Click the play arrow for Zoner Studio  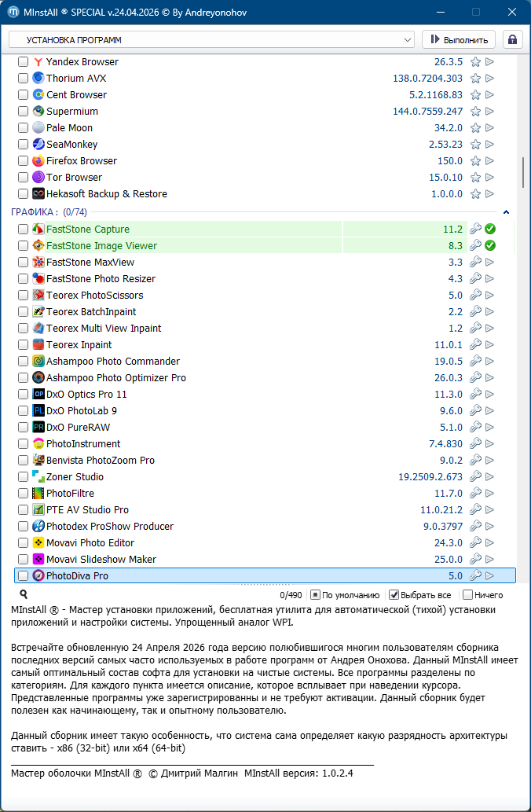[x=490, y=477]
